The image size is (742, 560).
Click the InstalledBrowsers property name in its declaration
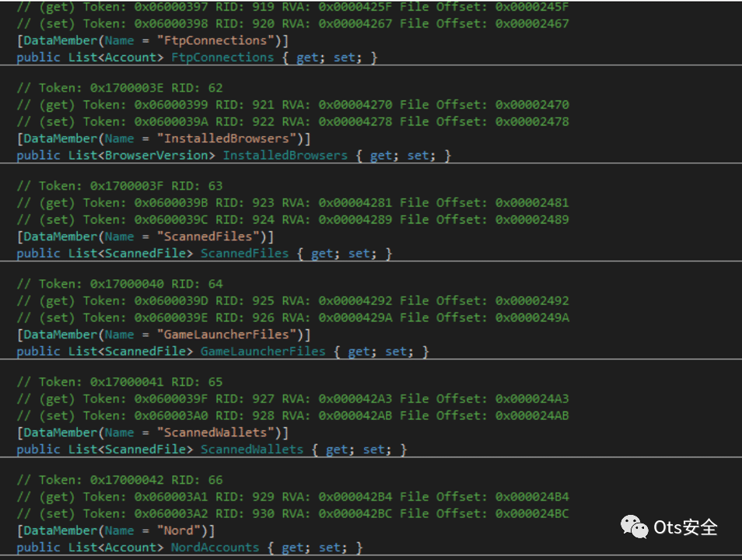tap(285, 156)
